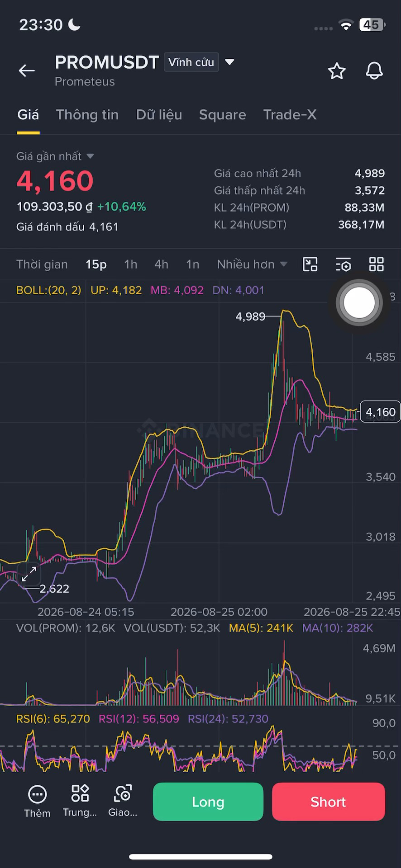This screenshot has width=401, height=868.
Task: Expand chart to fullscreen arrows icon
Action: (29, 574)
